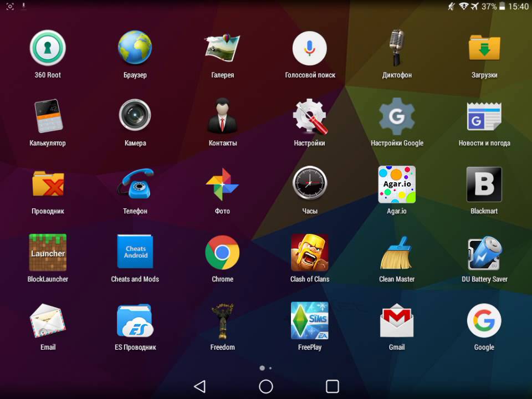Tap the Recent apps square button
This screenshot has width=532, height=399.
[332, 386]
